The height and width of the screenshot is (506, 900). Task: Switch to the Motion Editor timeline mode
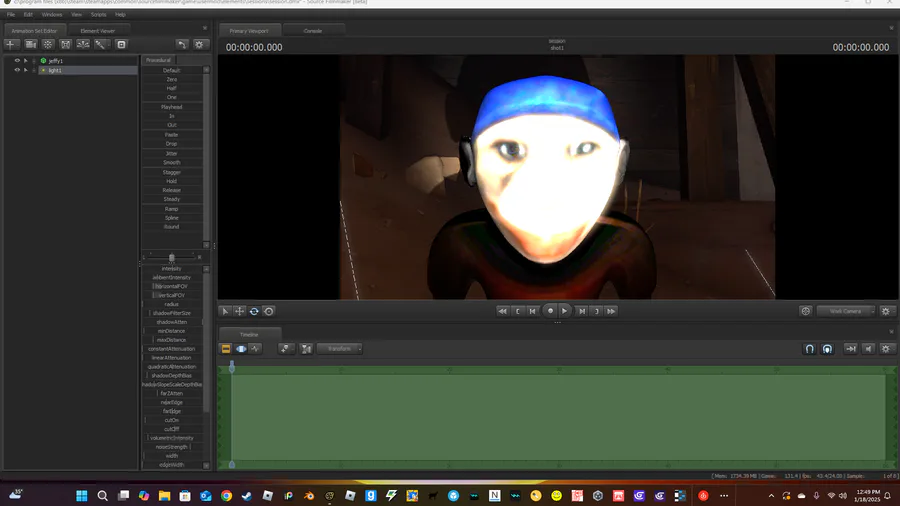tap(241, 349)
